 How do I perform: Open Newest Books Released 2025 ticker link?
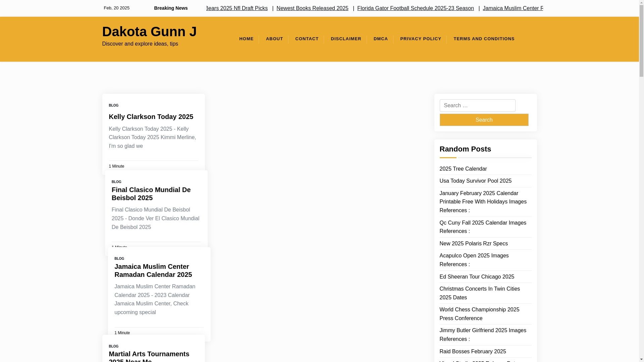(x=312, y=8)
